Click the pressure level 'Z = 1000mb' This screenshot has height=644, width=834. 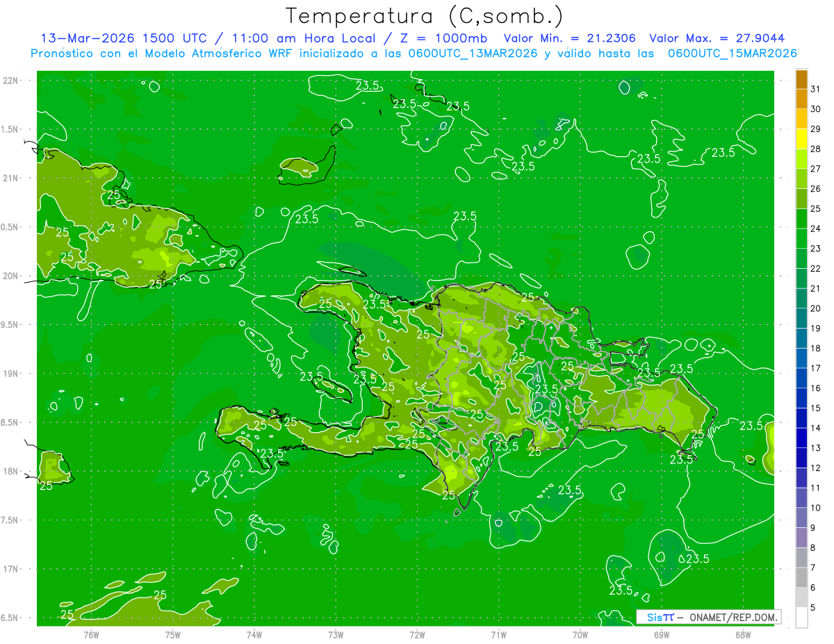pos(443,38)
